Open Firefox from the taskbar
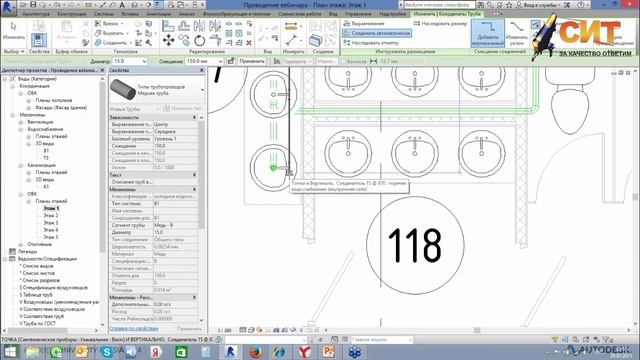The image size is (640, 360). coord(255,351)
